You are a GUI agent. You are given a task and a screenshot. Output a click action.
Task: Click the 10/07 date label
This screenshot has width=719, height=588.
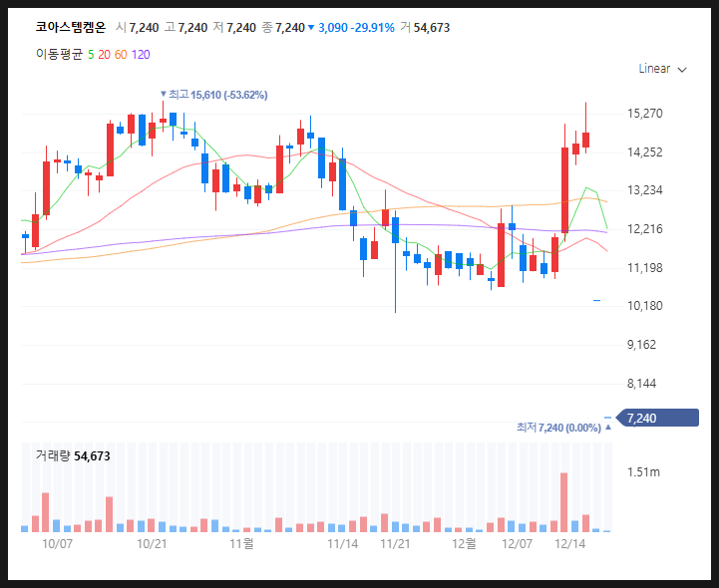tap(57, 544)
